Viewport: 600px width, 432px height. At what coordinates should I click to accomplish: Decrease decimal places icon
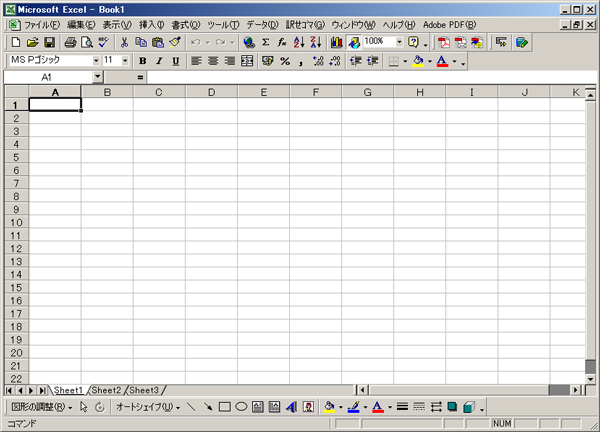[335, 61]
